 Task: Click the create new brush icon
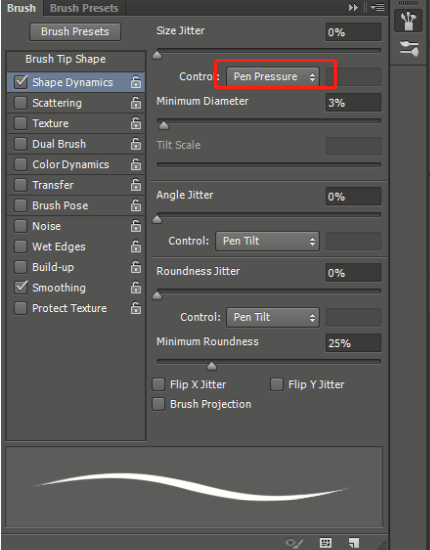pyautogui.click(x=354, y=543)
